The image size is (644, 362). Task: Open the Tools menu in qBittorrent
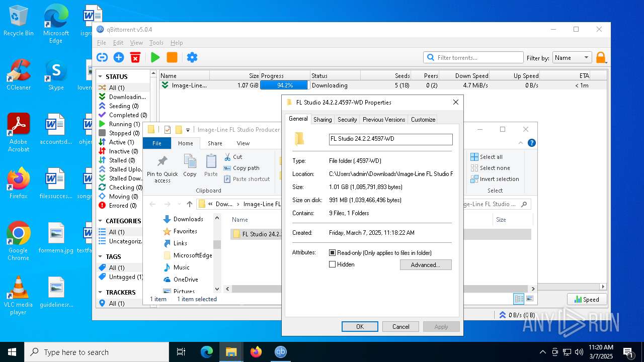pyautogui.click(x=156, y=43)
